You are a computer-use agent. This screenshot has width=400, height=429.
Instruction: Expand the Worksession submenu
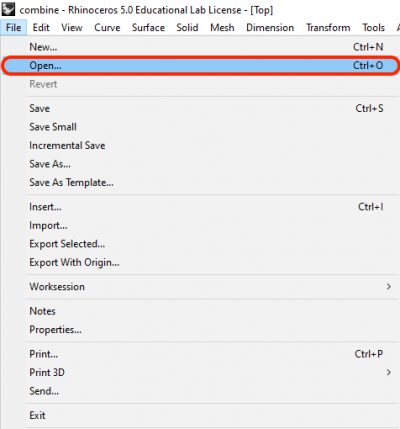(200, 287)
